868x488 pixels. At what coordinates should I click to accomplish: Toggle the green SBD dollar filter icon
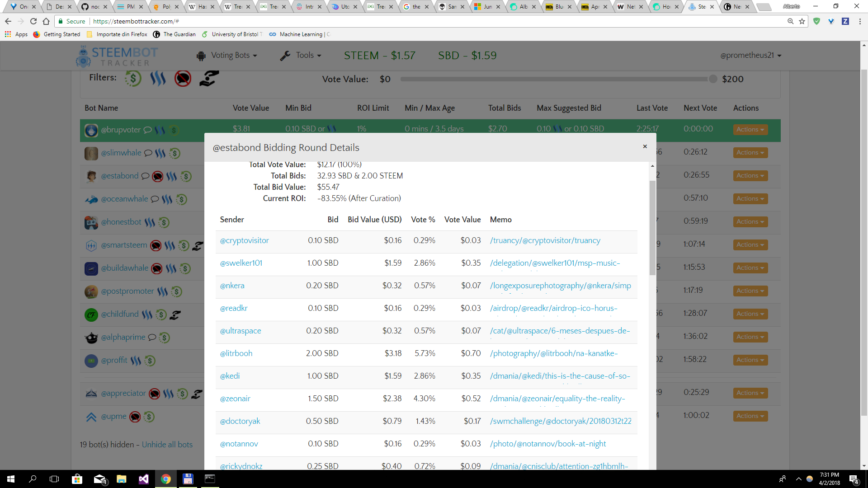[x=133, y=79]
